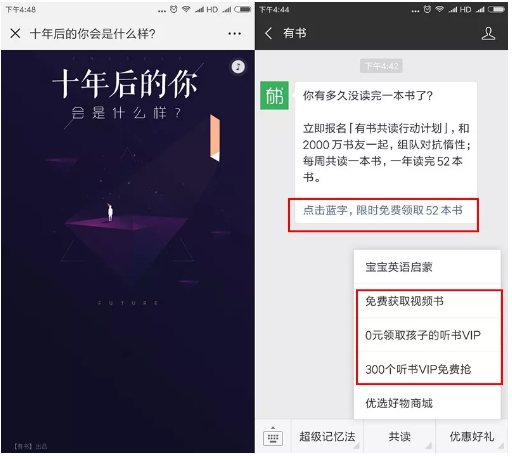Tap the tiny figure on the purple platform
Image resolution: width=512 pixels, height=459 pixels.
(x=110, y=212)
